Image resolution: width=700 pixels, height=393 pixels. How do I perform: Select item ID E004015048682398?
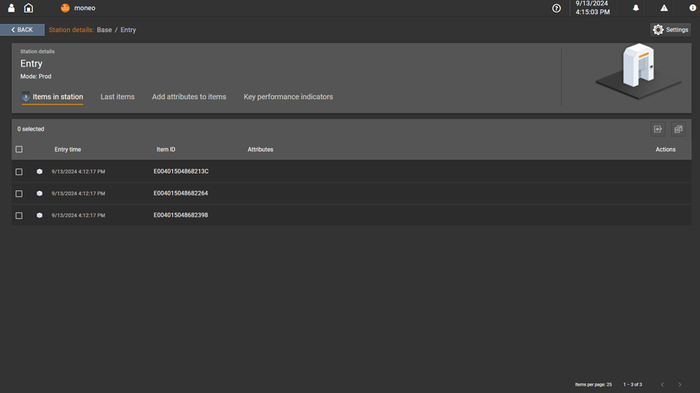pos(181,215)
